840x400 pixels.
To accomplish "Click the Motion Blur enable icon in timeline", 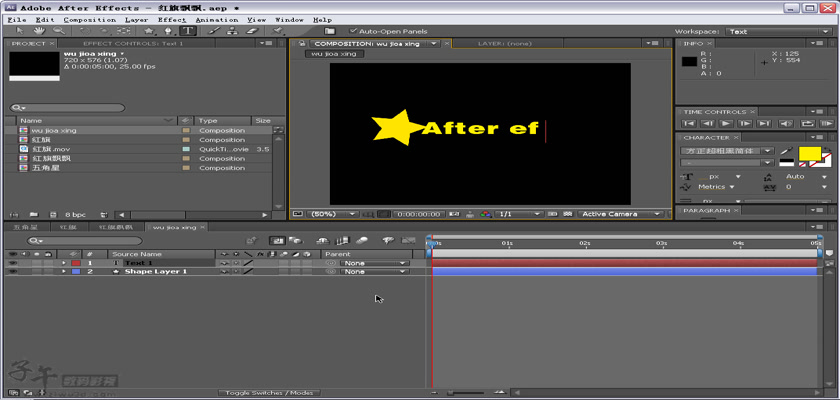I will [362, 241].
